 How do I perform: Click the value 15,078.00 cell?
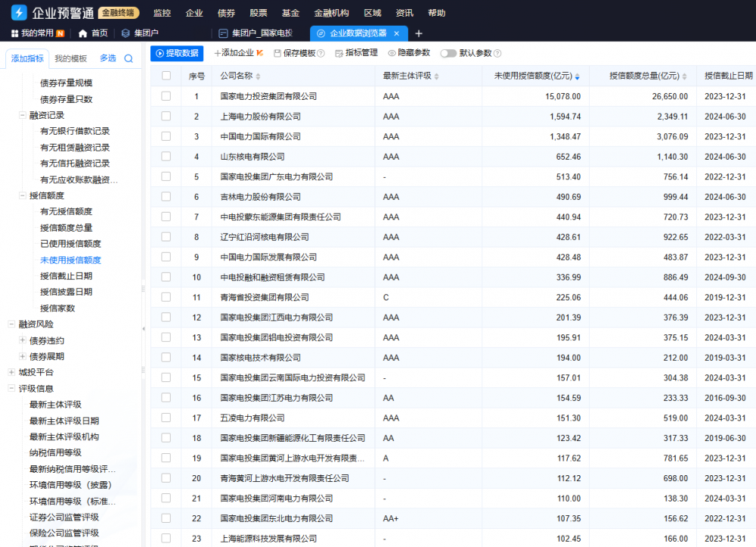[x=562, y=97]
